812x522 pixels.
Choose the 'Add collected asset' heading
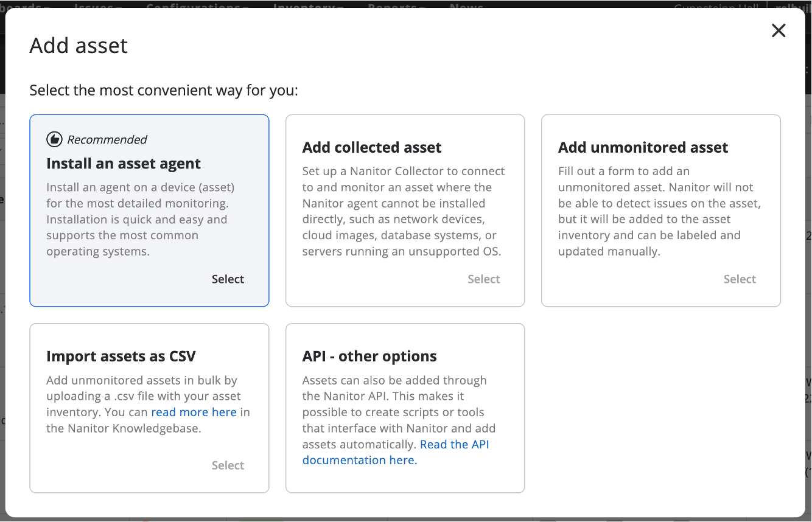372,147
